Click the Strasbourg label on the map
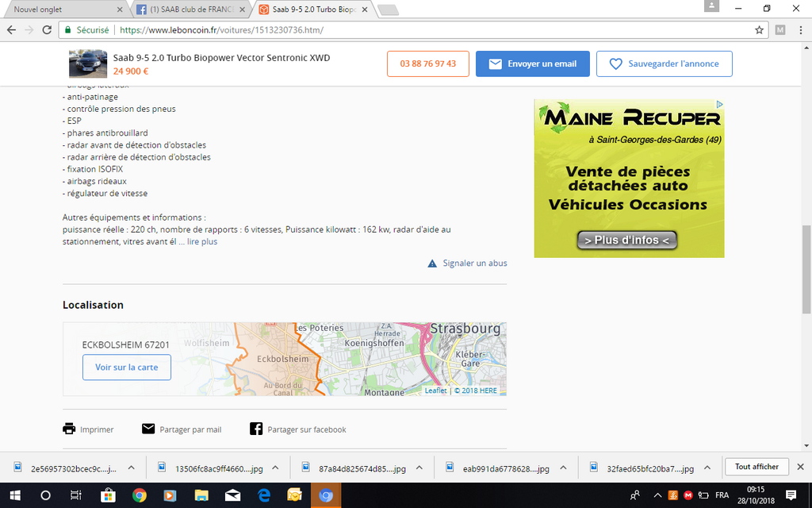The height and width of the screenshot is (508, 812). point(465,329)
